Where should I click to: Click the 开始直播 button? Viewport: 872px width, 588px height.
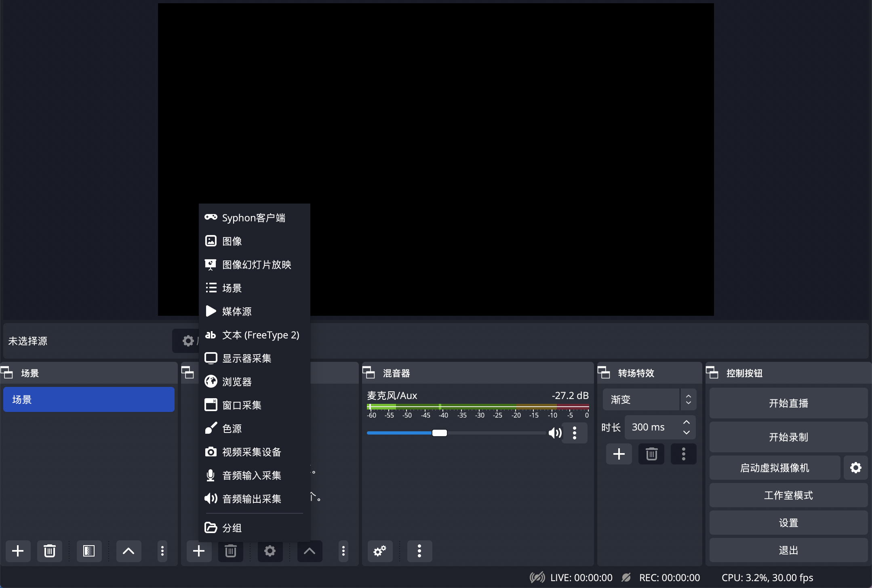788,403
